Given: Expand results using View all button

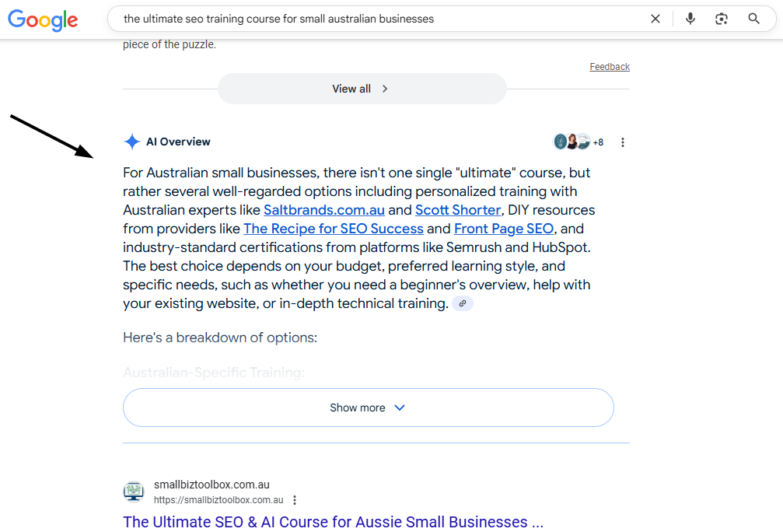Looking at the screenshot, I should tap(362, 89).
